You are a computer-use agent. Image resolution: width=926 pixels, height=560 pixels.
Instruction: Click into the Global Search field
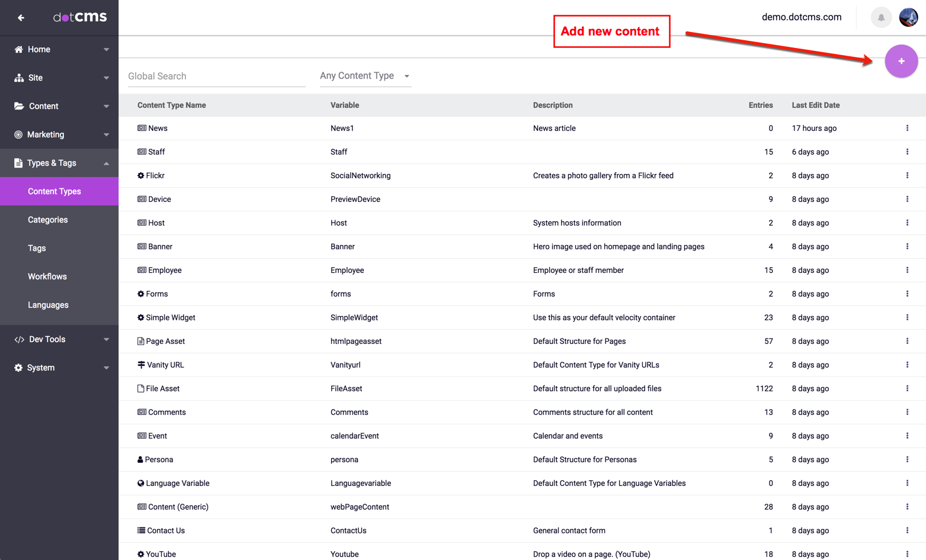click(x=216, y=76)
